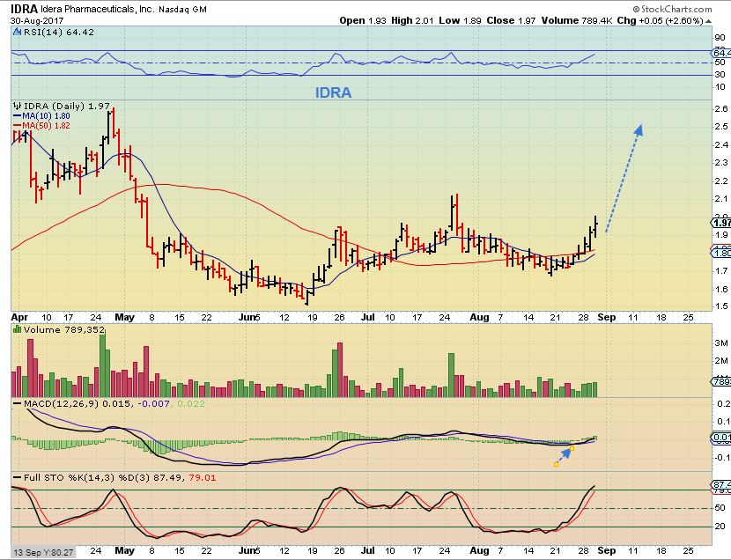Click the RSI(14) 64.42 label
731x560 pixels.
pyautogui.click(x=59, y=33)
